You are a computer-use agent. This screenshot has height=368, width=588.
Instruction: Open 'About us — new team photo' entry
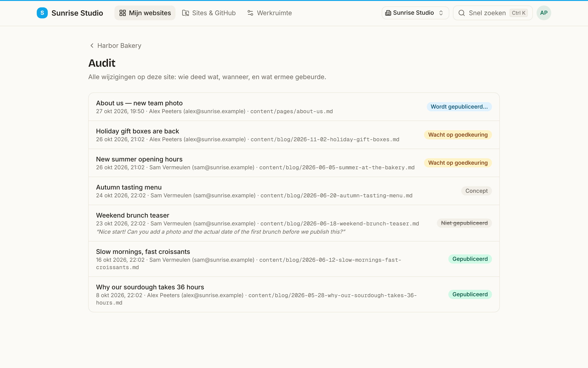pyautogui.click(x=294, y=107)
